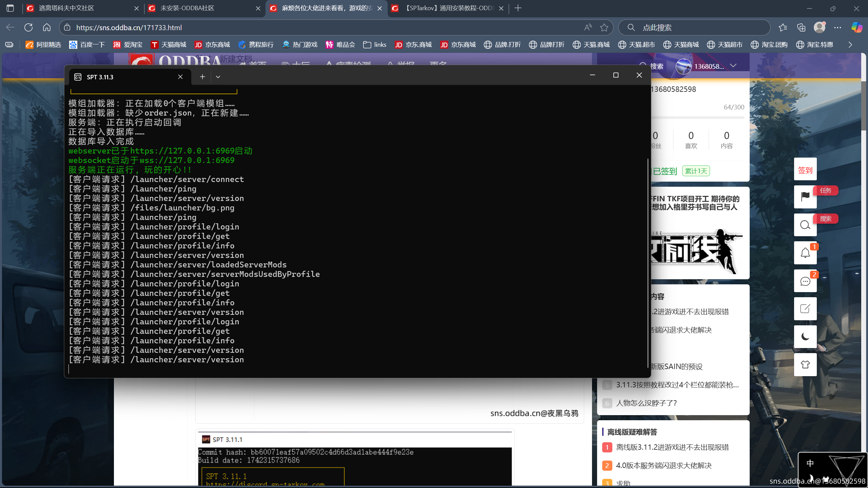Open browser settings ellipsis menu
The width and height of the screenshot is (868, 488).
(838, 27)
